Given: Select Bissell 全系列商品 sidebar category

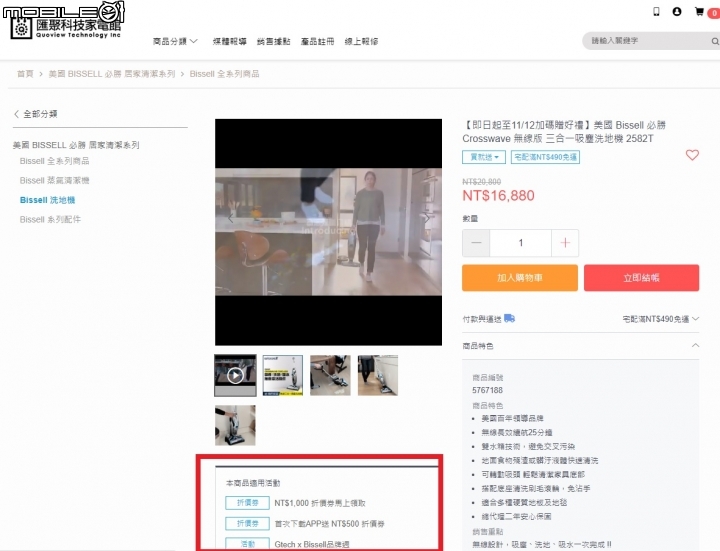Looking at the screenshot, I should click(x=55, y=161).
